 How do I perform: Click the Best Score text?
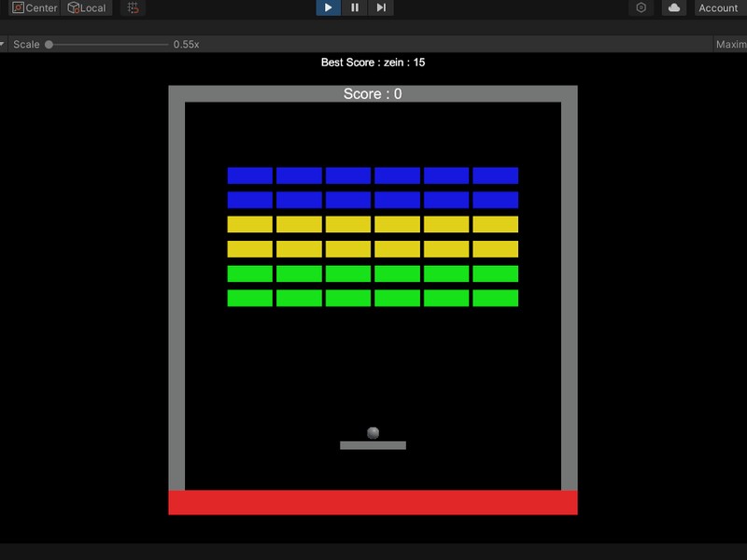[x=373, y=63]
